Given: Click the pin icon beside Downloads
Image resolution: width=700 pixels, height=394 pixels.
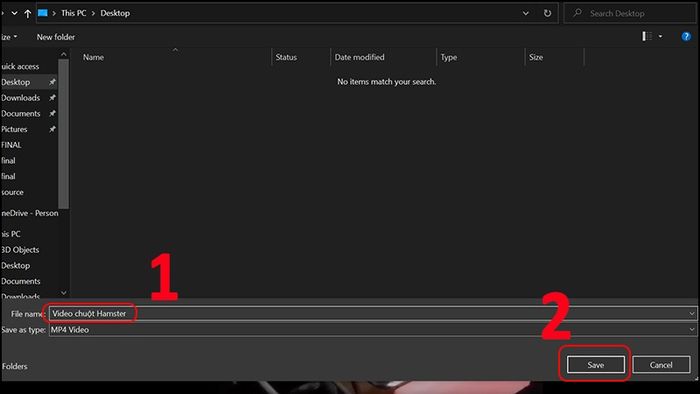Looking at the screenshot, I should pyautogui.click(x=52, y=98).
